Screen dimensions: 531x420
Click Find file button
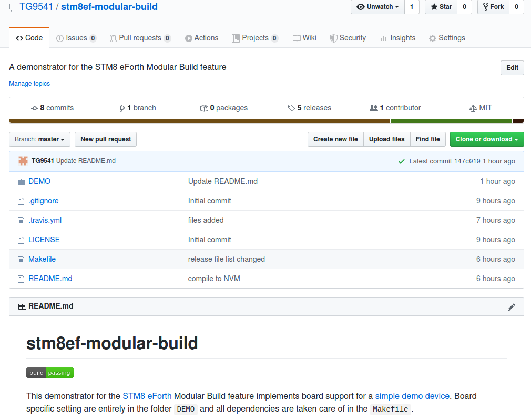click(x=428, y=139)
